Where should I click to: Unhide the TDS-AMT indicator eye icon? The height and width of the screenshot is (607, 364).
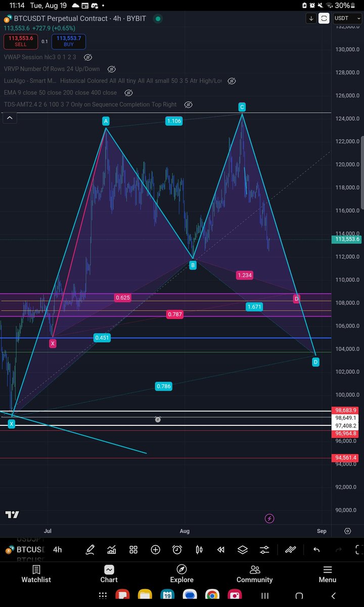point(188,105)
